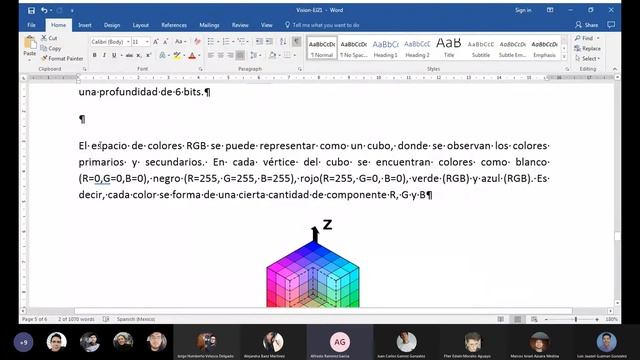Increase paragraph indent
The height and width of the screenshot is (360, 640).
click(x=269, y=42)
